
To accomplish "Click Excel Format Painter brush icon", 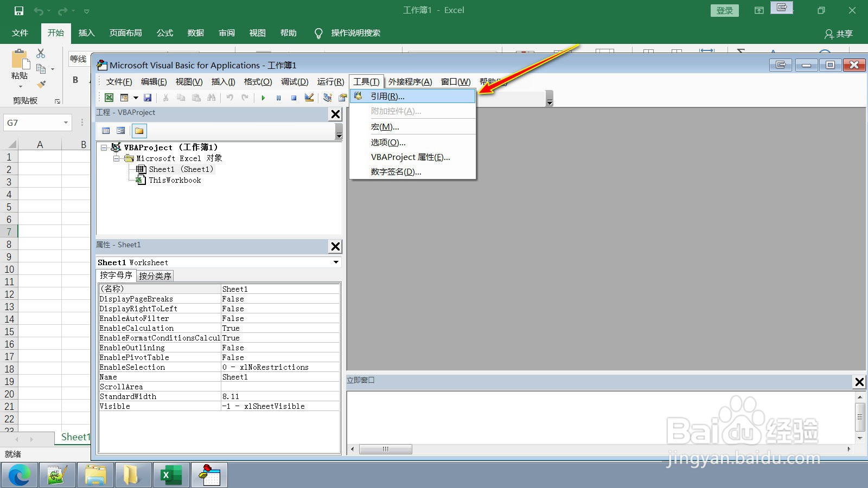I will click(41, 84).
